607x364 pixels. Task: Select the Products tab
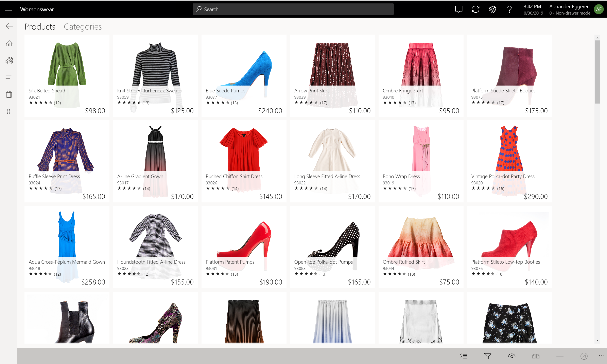coord(40,27)
